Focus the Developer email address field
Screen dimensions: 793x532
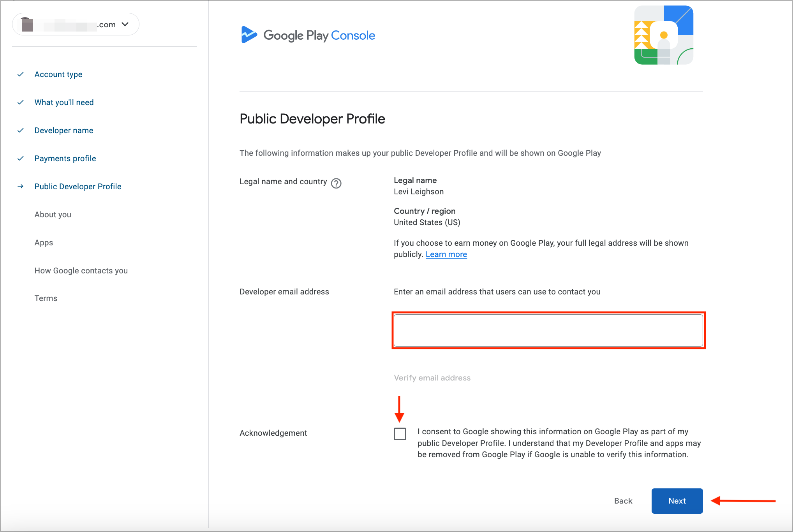(x=548, y=330)
